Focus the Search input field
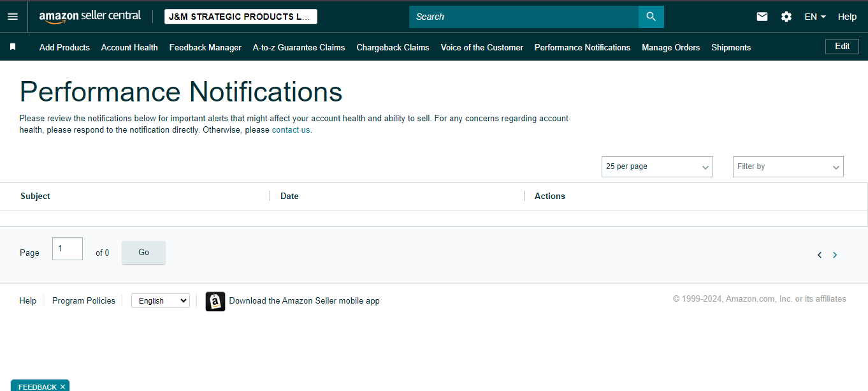Screen dimensions: 868x391 pos(524,17)
